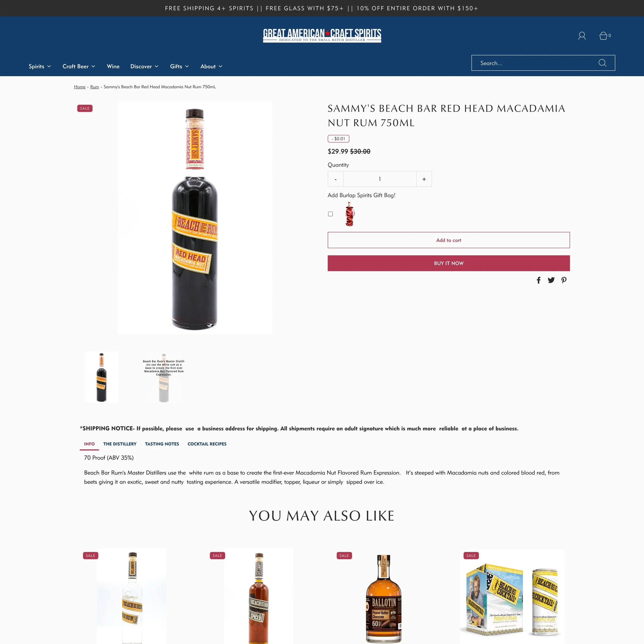The width and height of the screenshot is (644, 644).
Task: Share product on Facebook
Action: click(x=538, y=280)
